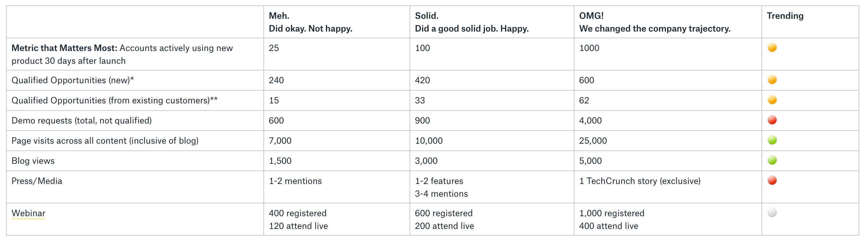868x239 pixels.
Task: Select the "1 TechCrunch story (exclusive)" cell
Action: 639,181
